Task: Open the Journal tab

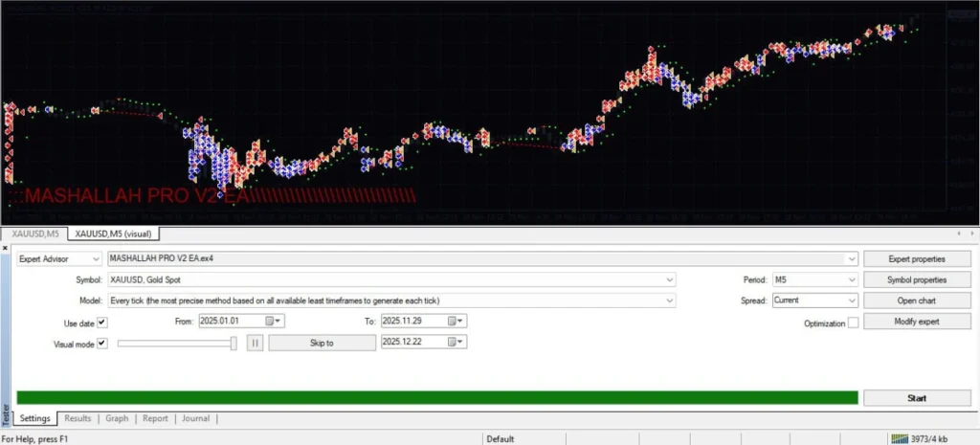Action: point(195,418)
